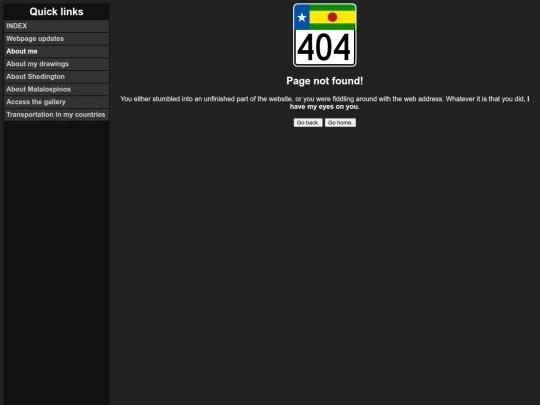Screen dimensions: 540x405
Task: Open Webpage updates in the sidebar
Action: pyautogui.click(x=56, y=39)
